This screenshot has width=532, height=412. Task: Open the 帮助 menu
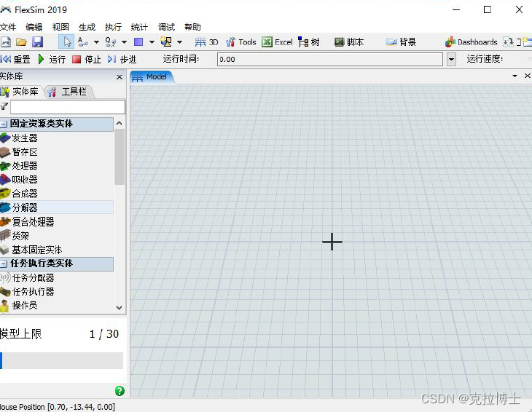[192, 27]
